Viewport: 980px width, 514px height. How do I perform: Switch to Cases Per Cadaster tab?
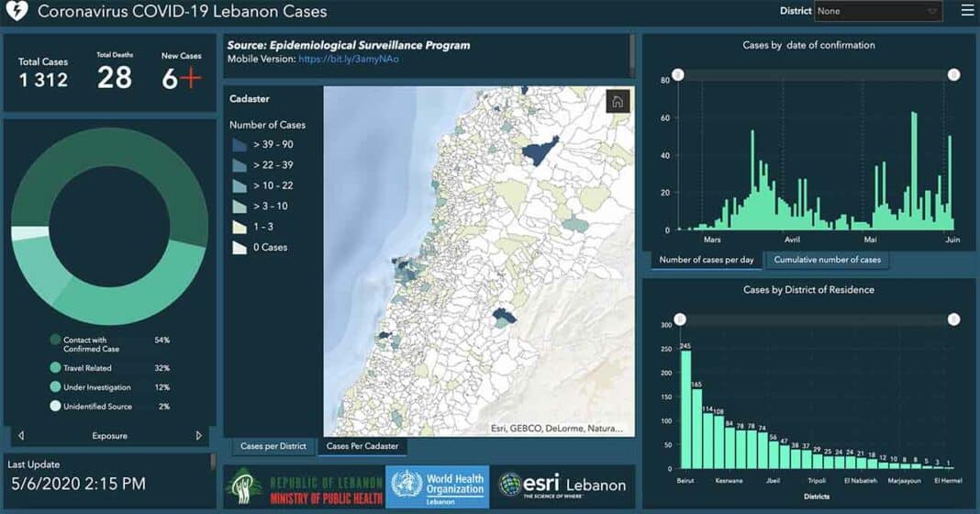pyautogui.click(x=362, y=446)
